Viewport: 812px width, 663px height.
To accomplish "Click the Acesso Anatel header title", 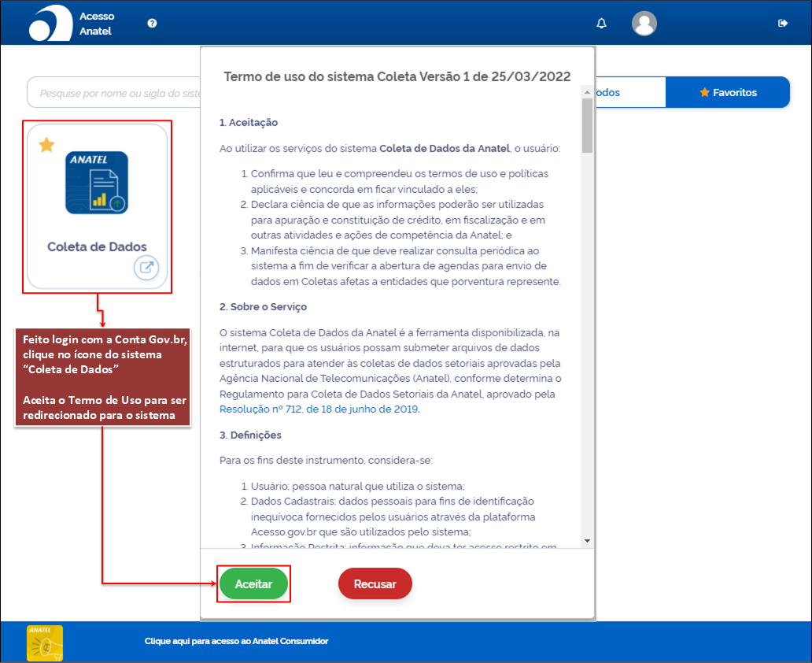I will (x=97, y=24).
